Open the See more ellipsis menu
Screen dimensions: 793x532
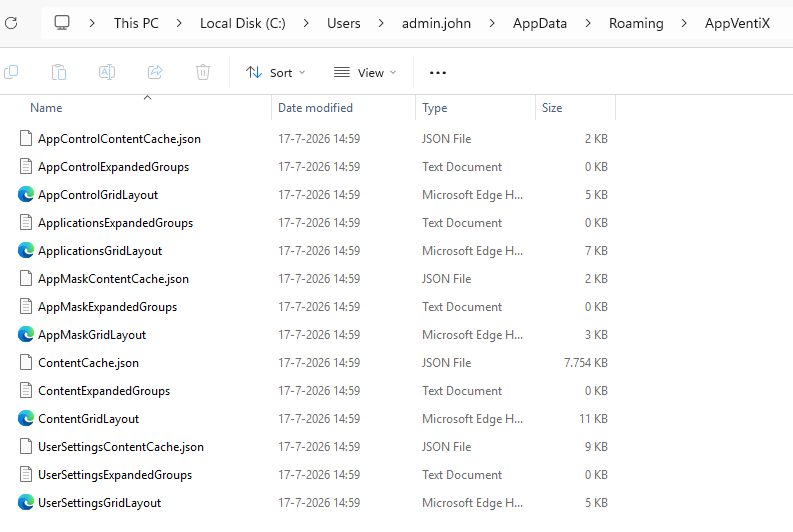(437, 73)
